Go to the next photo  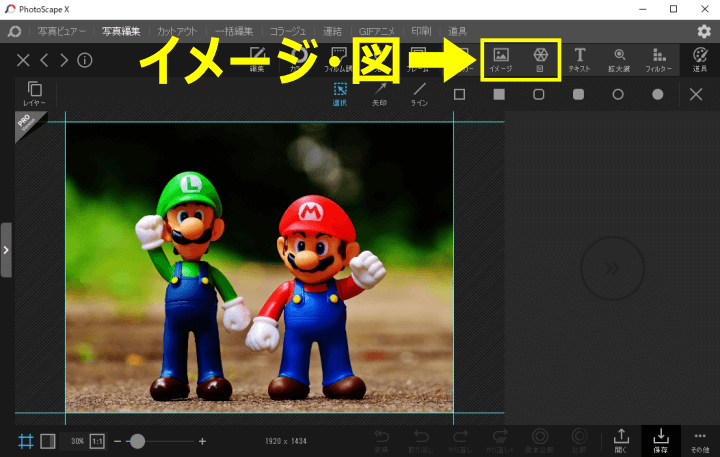click(64, 60)
